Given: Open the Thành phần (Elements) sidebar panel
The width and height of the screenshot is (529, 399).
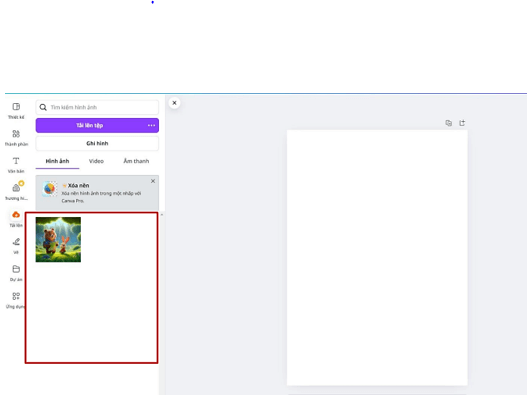Looking at the screenshot, I should (x=16, y=138).
